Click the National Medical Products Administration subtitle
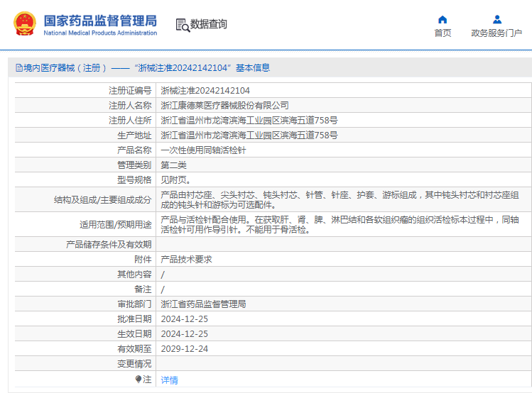 click(x=100, y=33)
